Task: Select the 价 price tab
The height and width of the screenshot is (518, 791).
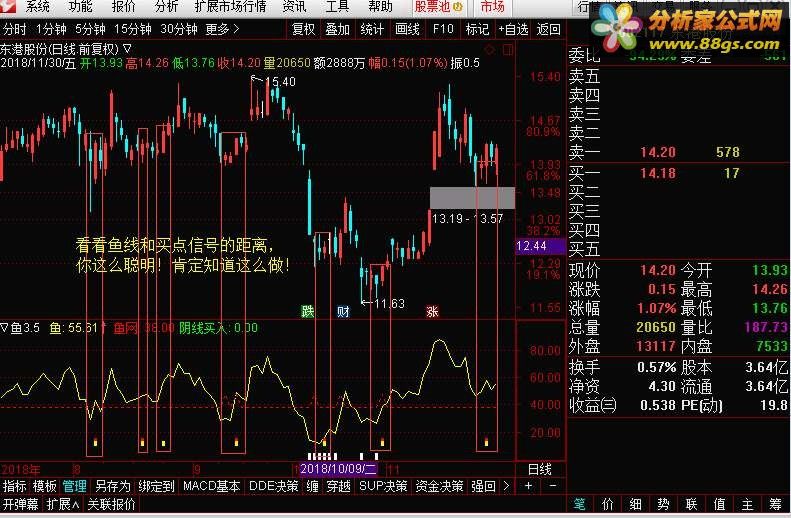Action: click(x=607, y=504)
